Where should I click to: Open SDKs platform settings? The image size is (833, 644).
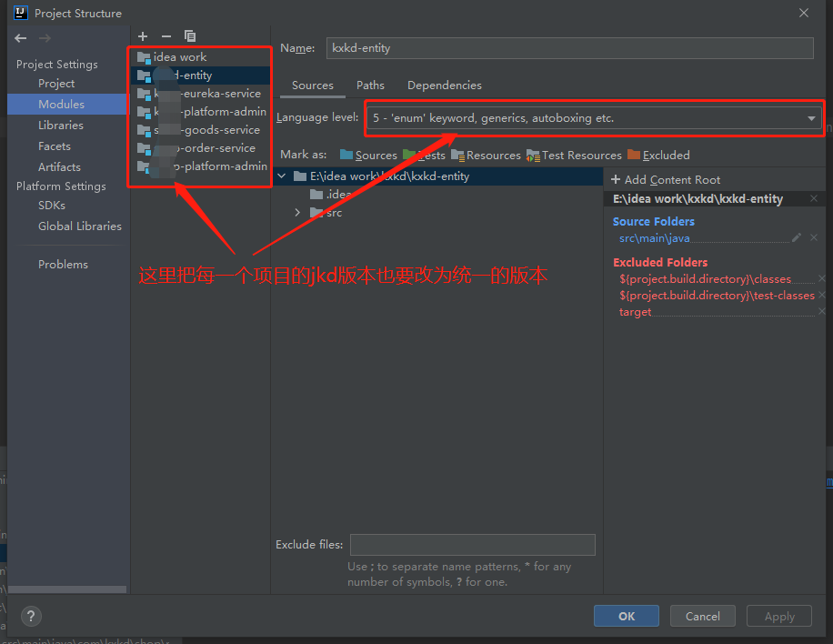click(52, 205)
